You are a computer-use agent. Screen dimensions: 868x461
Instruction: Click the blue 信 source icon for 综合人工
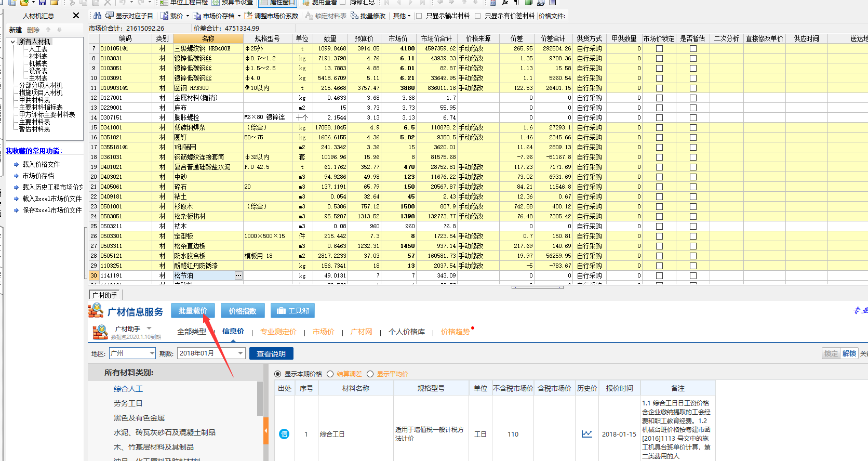[284, 434]
